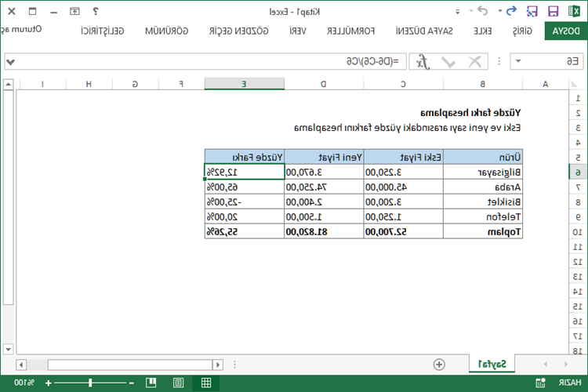Cancel formula entry with the X icon

click(474, 61)
